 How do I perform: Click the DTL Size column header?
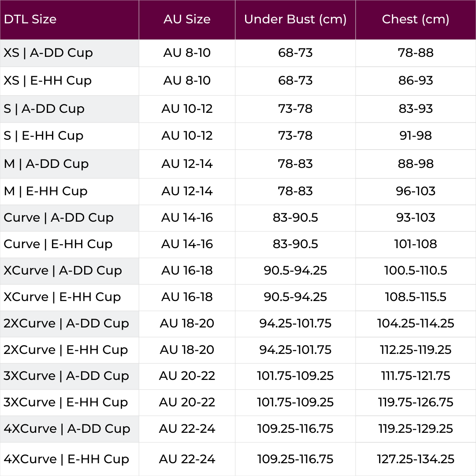coord(69,20)
